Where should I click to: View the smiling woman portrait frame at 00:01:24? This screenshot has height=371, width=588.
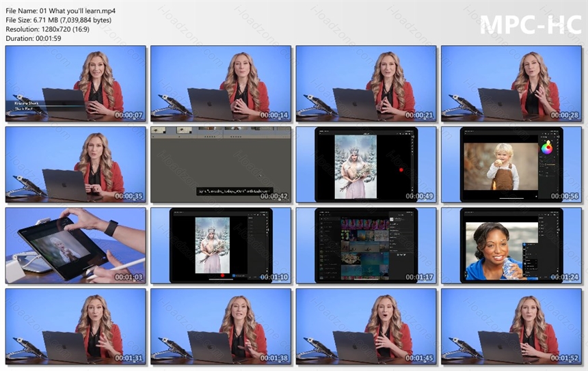(x=511, y=245)
